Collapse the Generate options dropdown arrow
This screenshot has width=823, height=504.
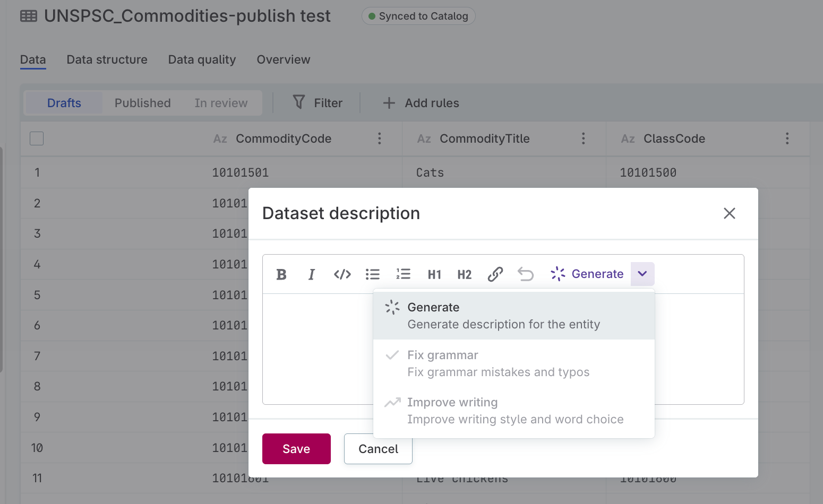tap(642, 274)
